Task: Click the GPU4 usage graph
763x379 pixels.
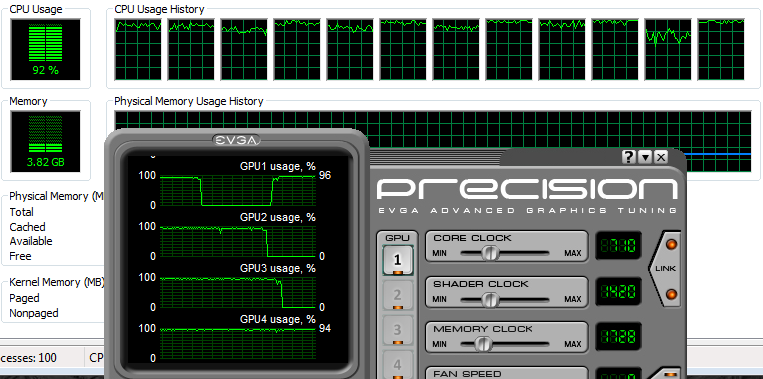Action: point(237,344)
